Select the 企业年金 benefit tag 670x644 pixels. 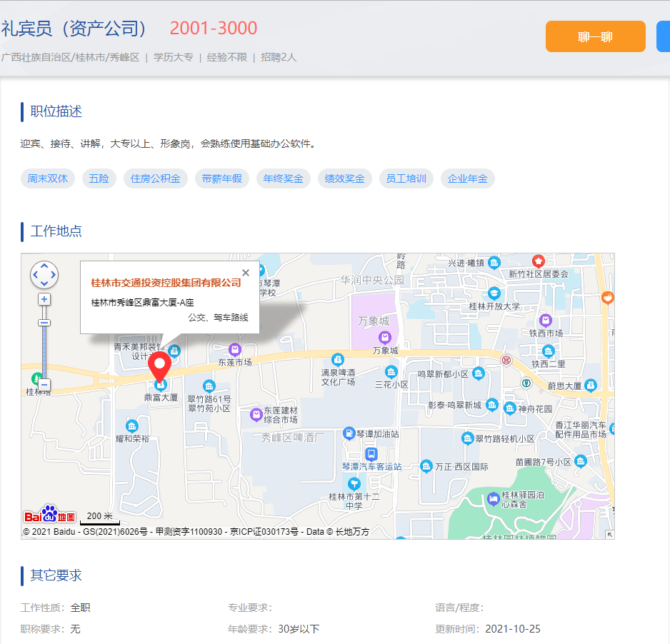coord(467,178)
